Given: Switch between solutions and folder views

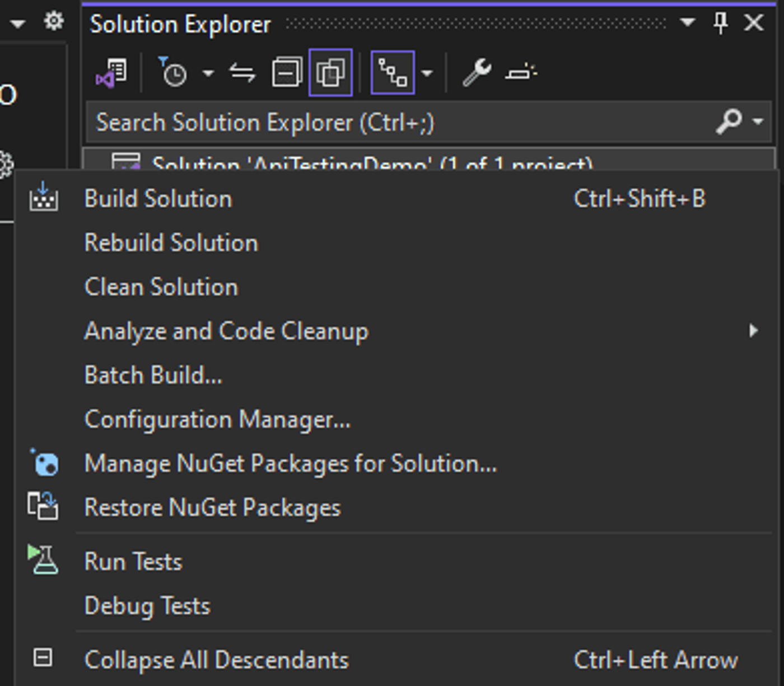Looking at the screenshot, I should 111,73.
